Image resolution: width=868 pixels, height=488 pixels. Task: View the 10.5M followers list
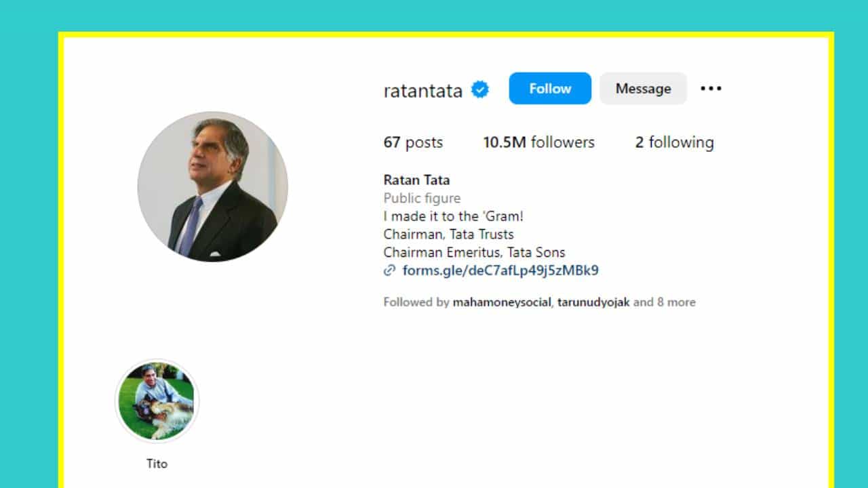tap(538, 142)
